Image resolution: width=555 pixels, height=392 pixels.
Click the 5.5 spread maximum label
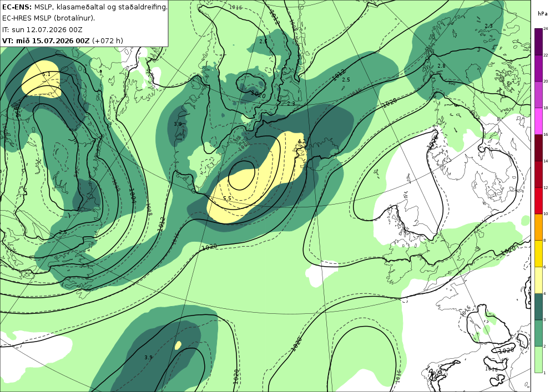click(x=227, y=198)
